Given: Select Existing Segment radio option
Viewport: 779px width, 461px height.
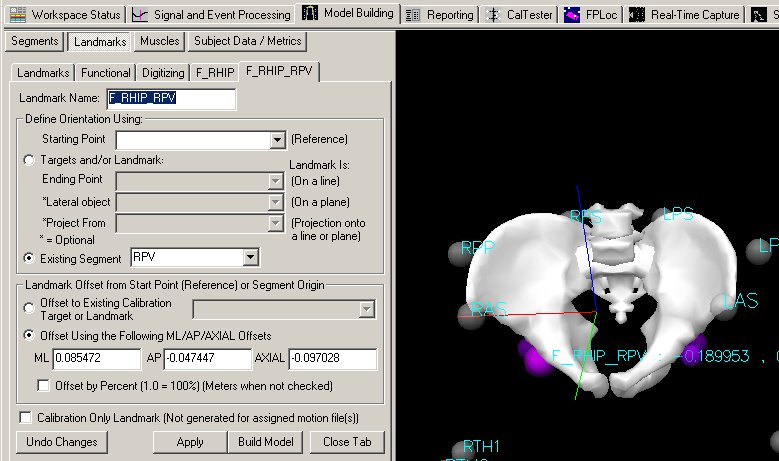Looking at the screenshot, I should point(29,258).
